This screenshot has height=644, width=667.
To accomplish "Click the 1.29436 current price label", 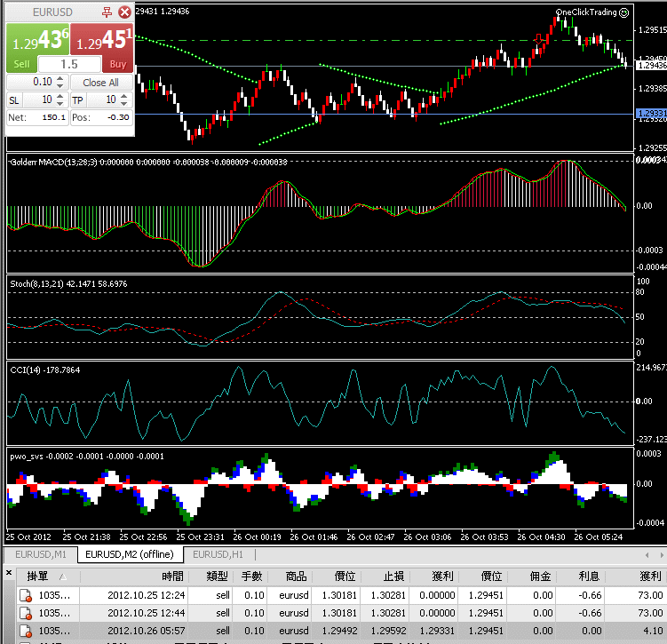I will click(x=651, y=65).
